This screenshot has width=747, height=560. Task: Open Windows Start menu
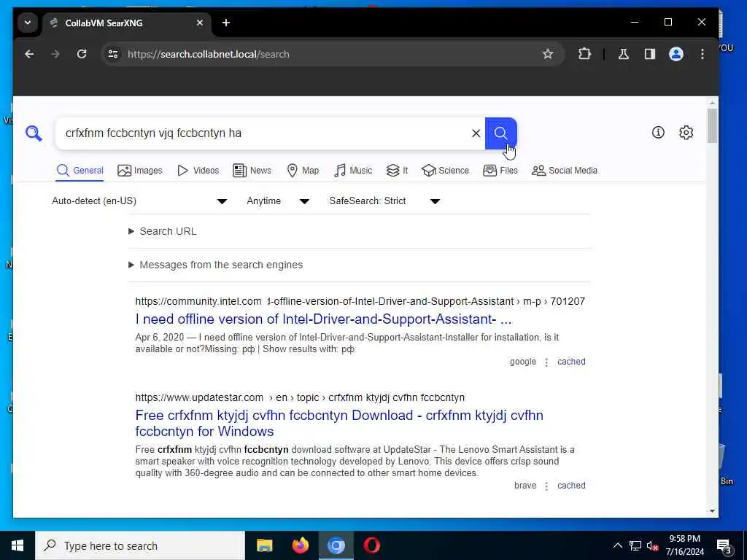pyautogui.click(x=18, y=545)
